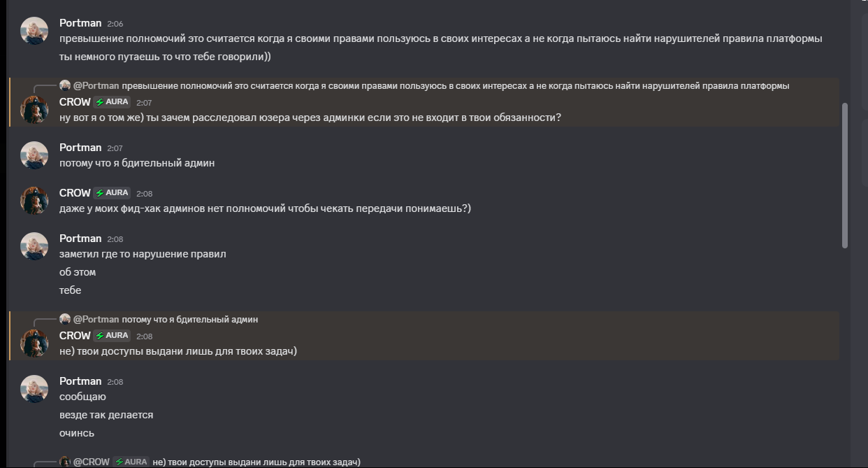Viewport: 868px width, 468px height.
Task: Click the AURA tag on CROW's 2:07 message
Action: pos(113,102)
